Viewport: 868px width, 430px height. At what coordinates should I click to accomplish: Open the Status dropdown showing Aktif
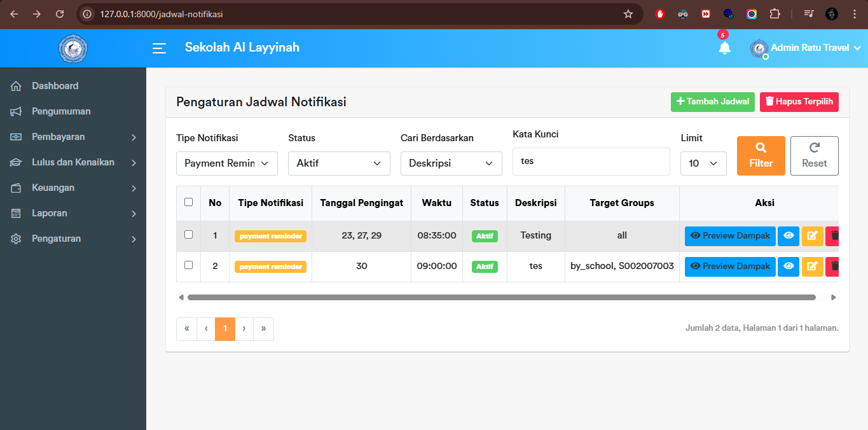pyautogui.click(x=339, y=163)
